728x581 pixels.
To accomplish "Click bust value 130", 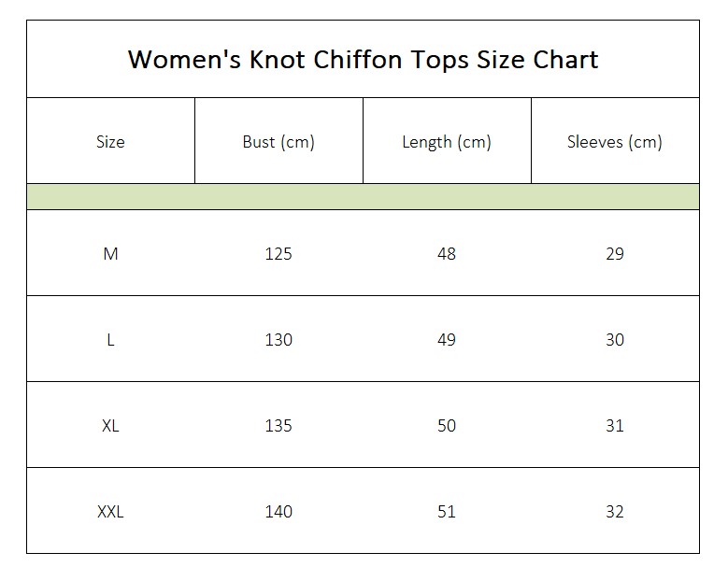I will (x=278, y=340).
